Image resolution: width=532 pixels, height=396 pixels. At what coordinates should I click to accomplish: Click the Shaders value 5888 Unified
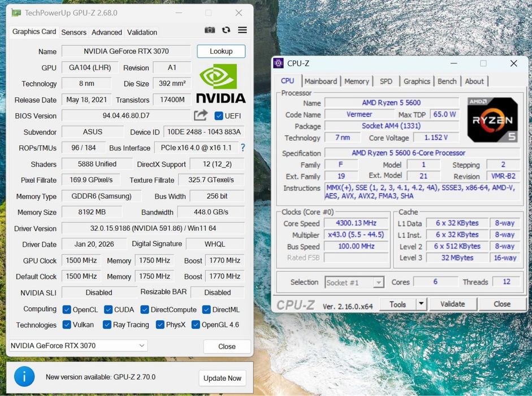97,164
